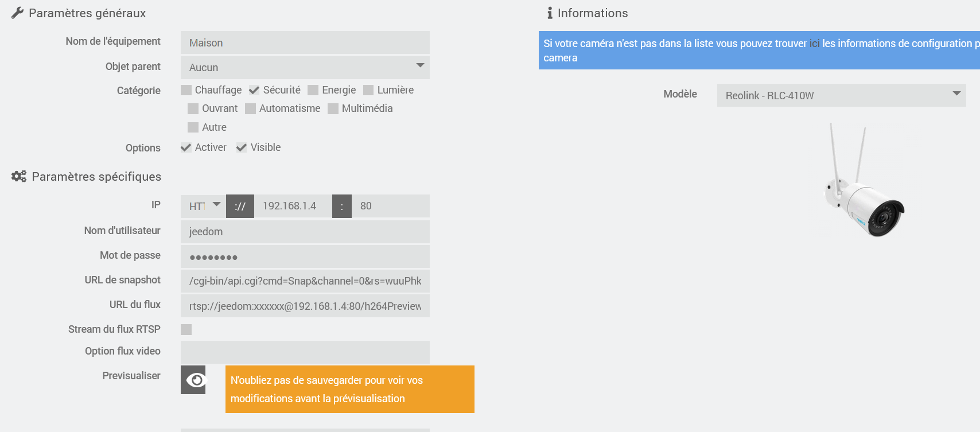This screenshot has height=432, width=980.
Task: Click the IP address field 192.168.1.4
Action: coord(293,206)
